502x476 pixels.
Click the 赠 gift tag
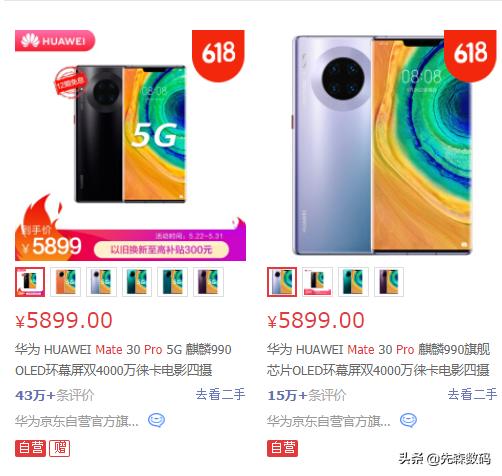pos(60,448)
